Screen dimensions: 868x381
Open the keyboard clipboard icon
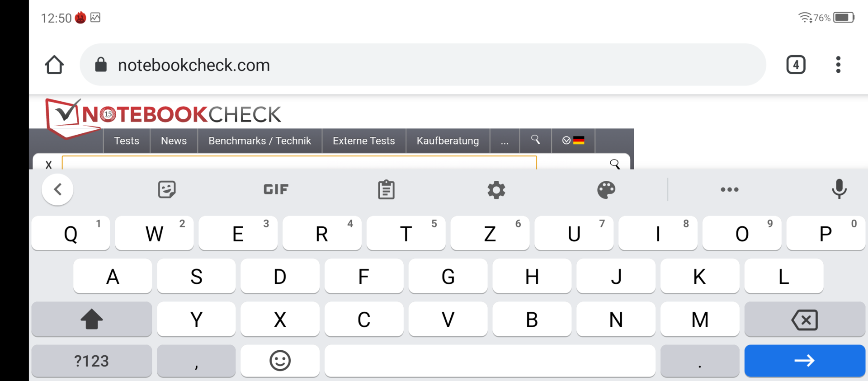point(386,189)
